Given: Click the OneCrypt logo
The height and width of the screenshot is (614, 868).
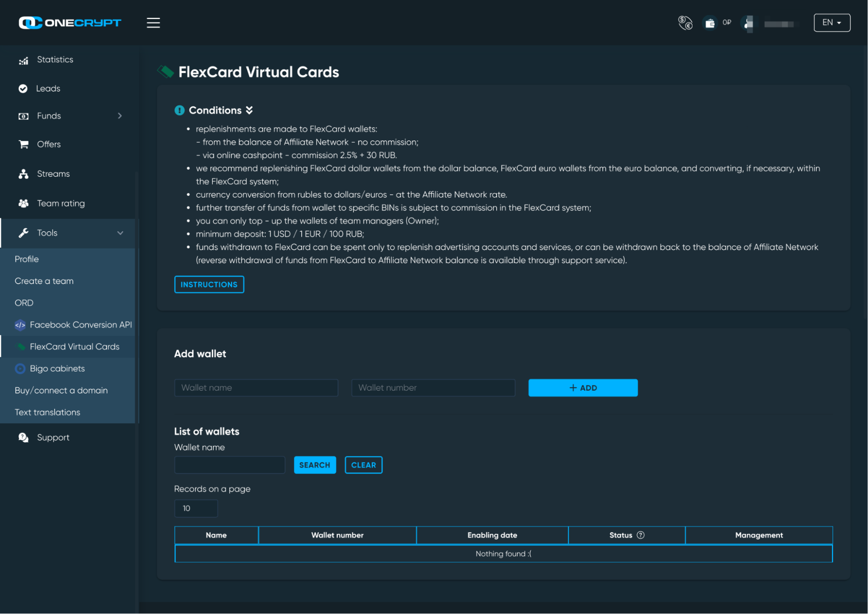Looking at the screenshot, I should click(x=70, y=23).
